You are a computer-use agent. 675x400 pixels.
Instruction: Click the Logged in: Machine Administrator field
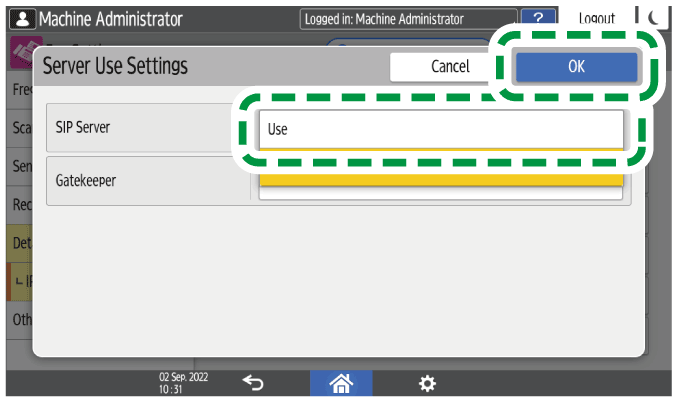[408, 19]
